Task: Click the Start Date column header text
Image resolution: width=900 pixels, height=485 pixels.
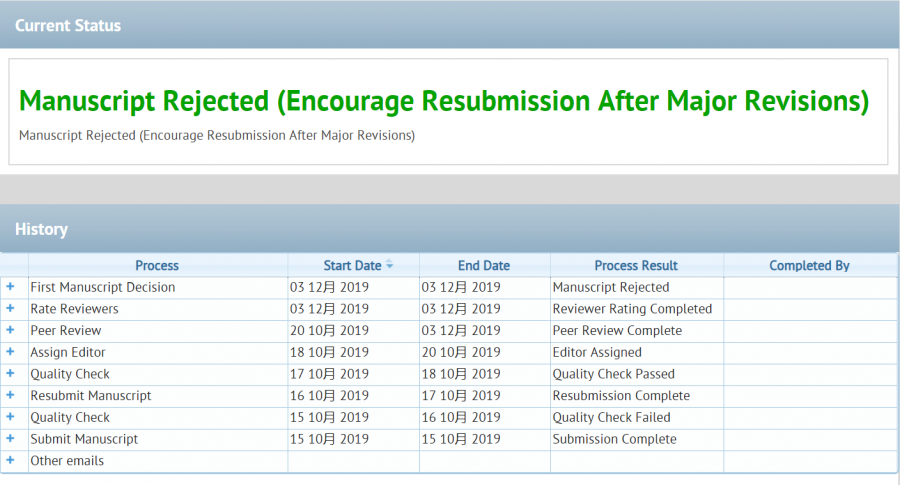Action: point(352,266)
